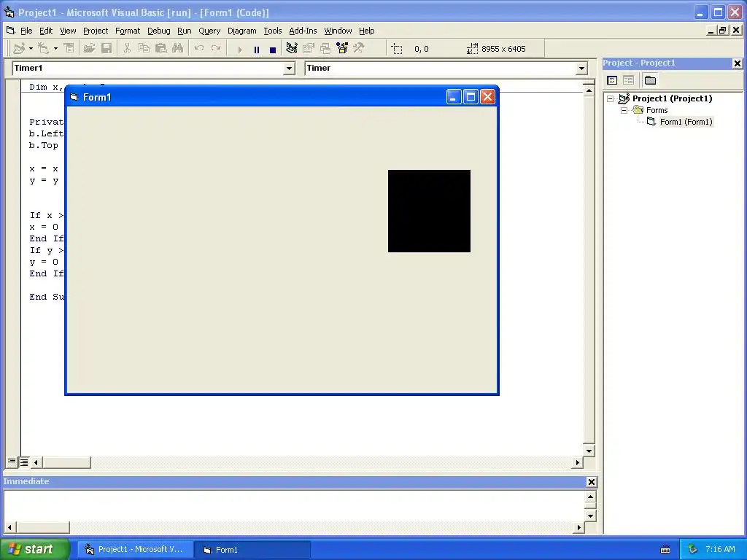Click the Find binoculars icon

[x=178, y=49]
